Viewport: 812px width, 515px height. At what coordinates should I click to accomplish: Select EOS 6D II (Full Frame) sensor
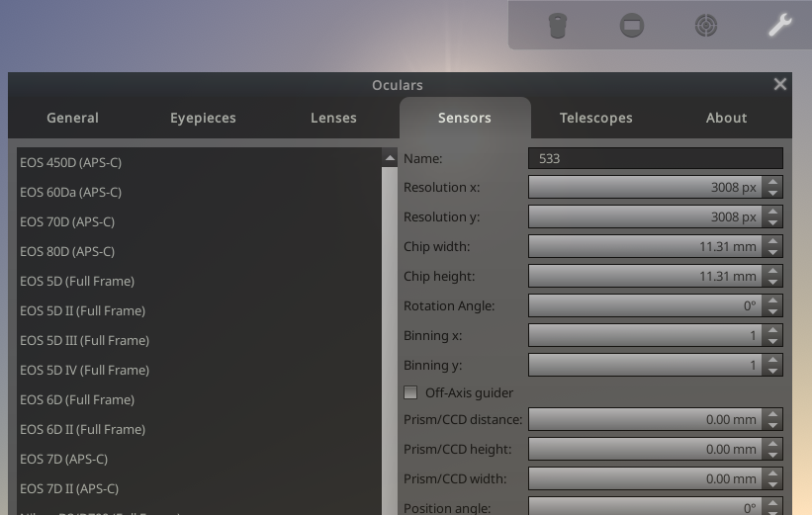point(199,430)
